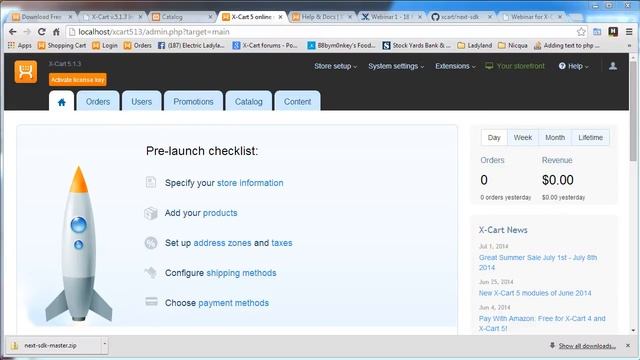Click the products box icon
The width and height of the screenshot is (640, 360).
tap(151, 213)
